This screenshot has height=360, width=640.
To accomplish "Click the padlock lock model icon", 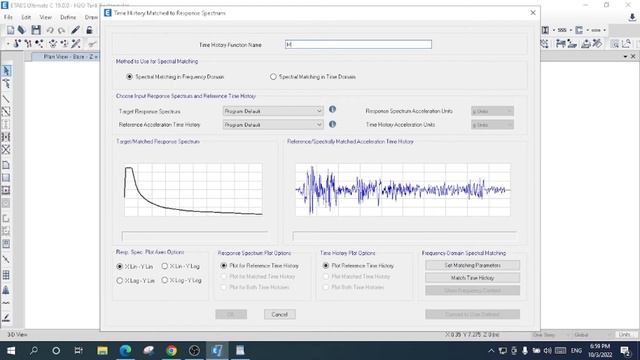I will point(89,30).
